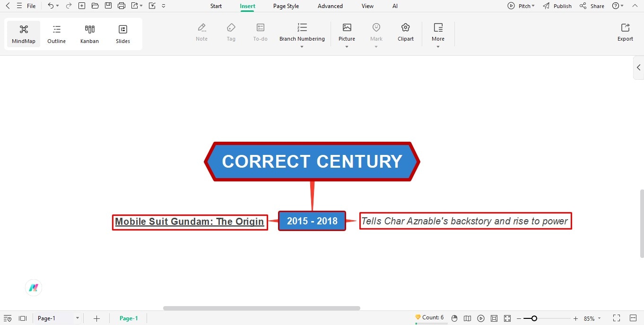Click the To-do tool
The height and width of the screenshot is (325, 644).
[x=260, y=32]
